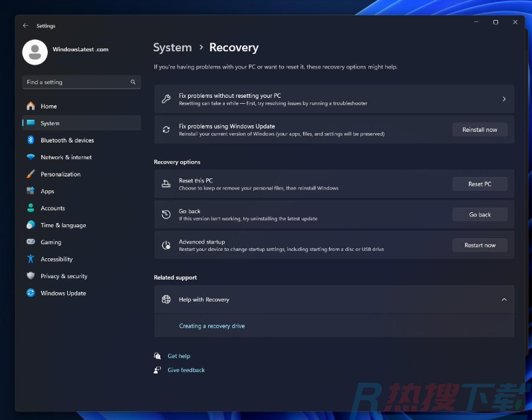The image size is (532, 420).
Task: Click the System monitor icon
Action: (x=31, y=123)
